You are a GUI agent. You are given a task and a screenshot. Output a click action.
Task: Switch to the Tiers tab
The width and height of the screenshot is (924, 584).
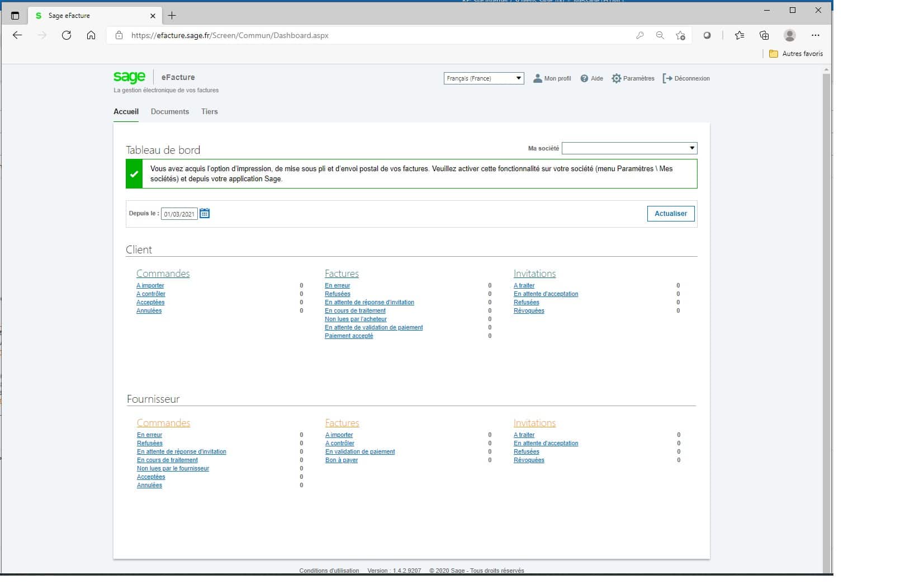pyautogui.click(x=210, y=112)
